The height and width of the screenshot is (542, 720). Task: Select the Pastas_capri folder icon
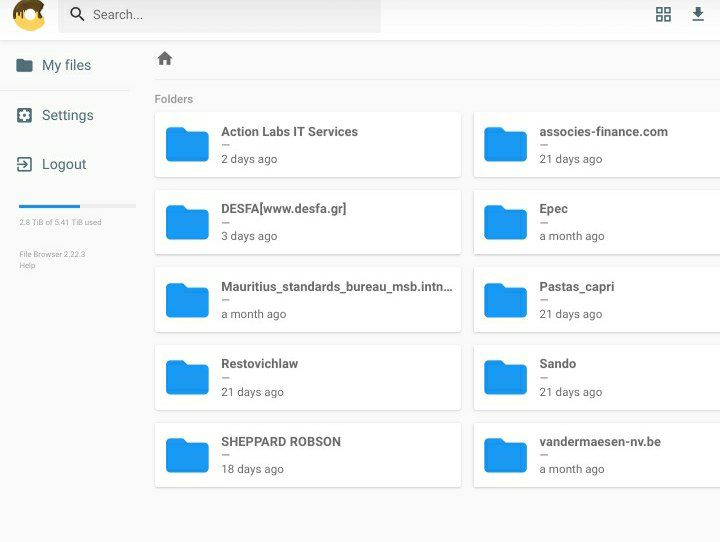click(506, 300)
